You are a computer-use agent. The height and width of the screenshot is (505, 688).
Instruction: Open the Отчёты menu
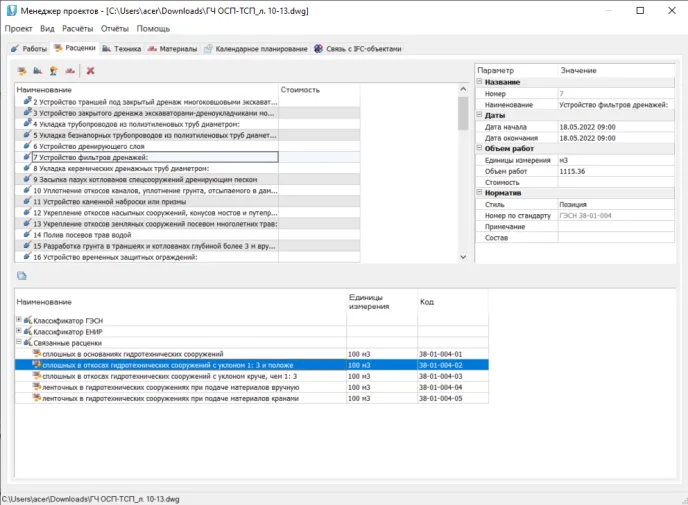(x=115, y=29)
